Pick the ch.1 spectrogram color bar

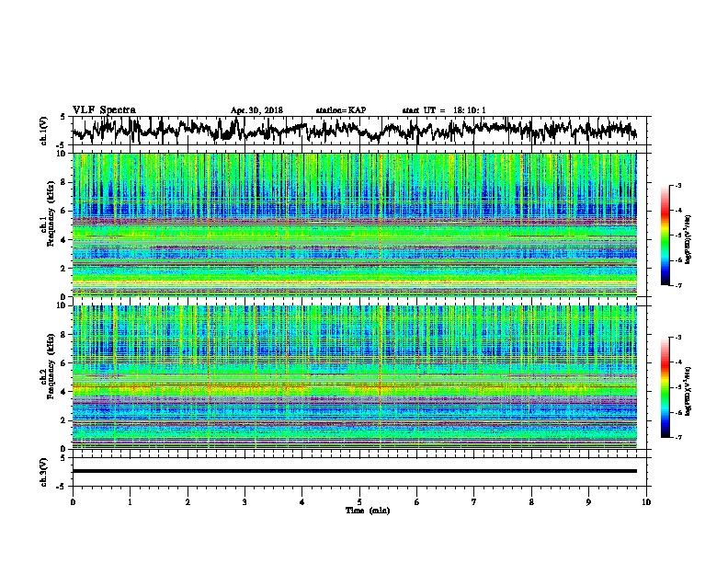[665, 236]
